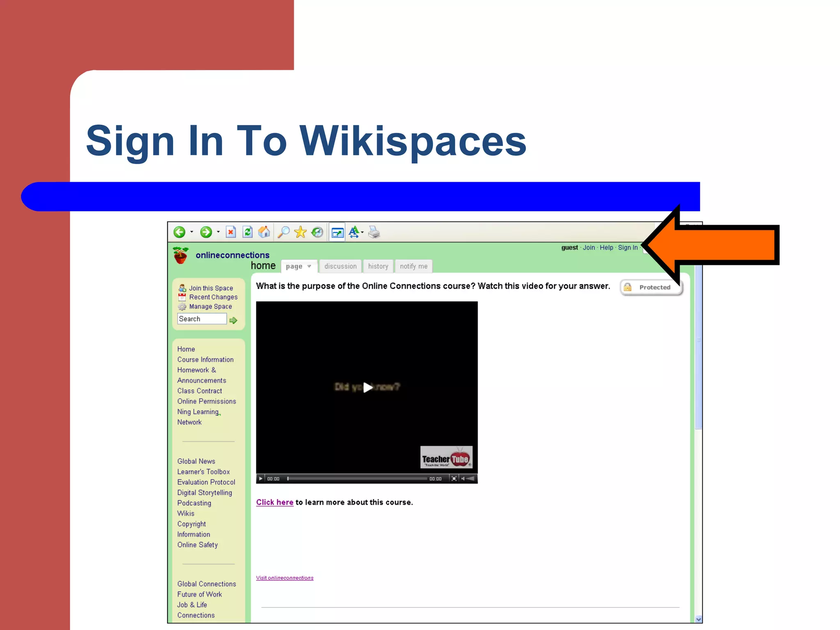The width and height of the screenshot is (840, 630).
Task: Switch to the history tab
Action: click(x=378, y=266)
